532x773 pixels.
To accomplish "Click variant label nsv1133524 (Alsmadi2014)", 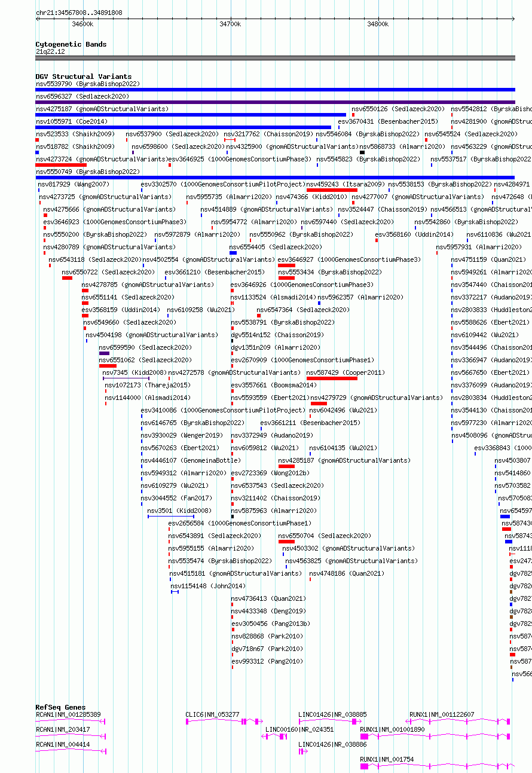I will pos(273,297).
